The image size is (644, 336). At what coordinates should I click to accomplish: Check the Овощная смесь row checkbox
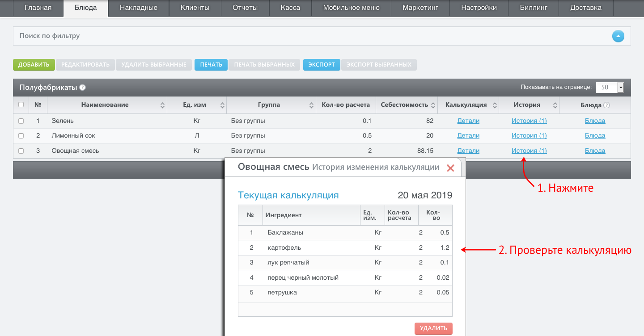21,151
